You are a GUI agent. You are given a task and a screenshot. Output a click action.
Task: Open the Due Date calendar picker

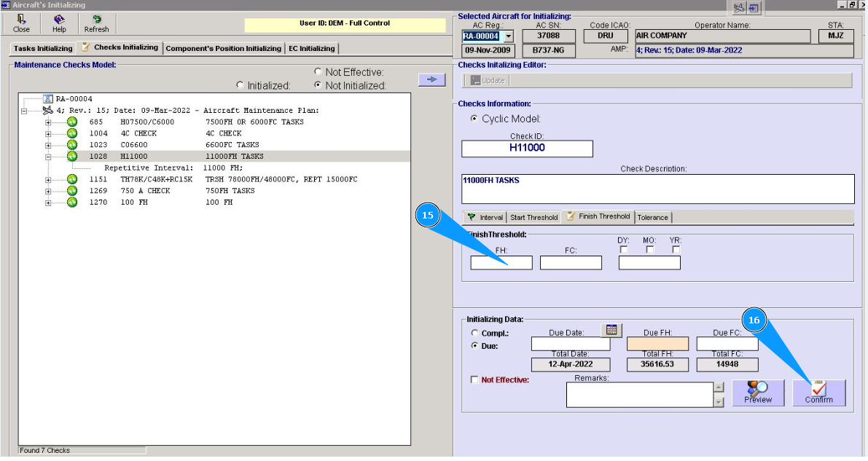pos(612,330)
